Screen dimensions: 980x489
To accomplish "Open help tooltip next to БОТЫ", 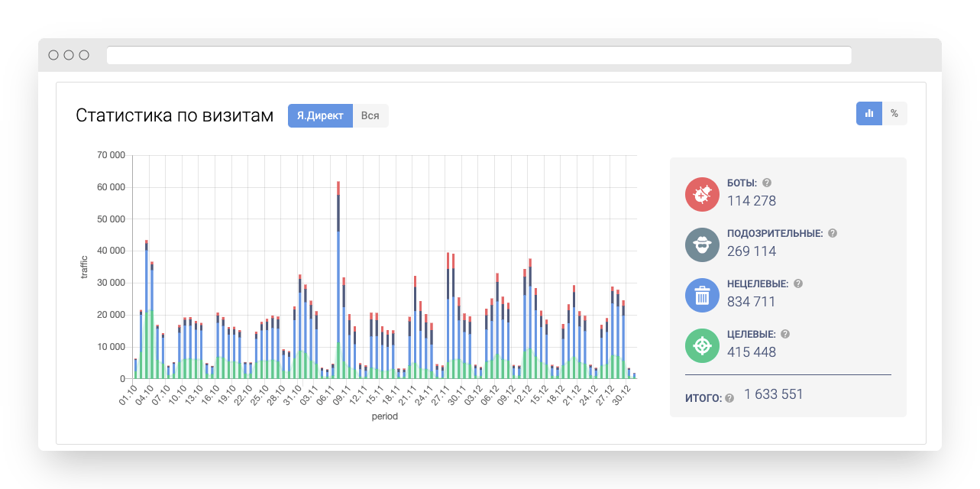I will click(767, 183).
